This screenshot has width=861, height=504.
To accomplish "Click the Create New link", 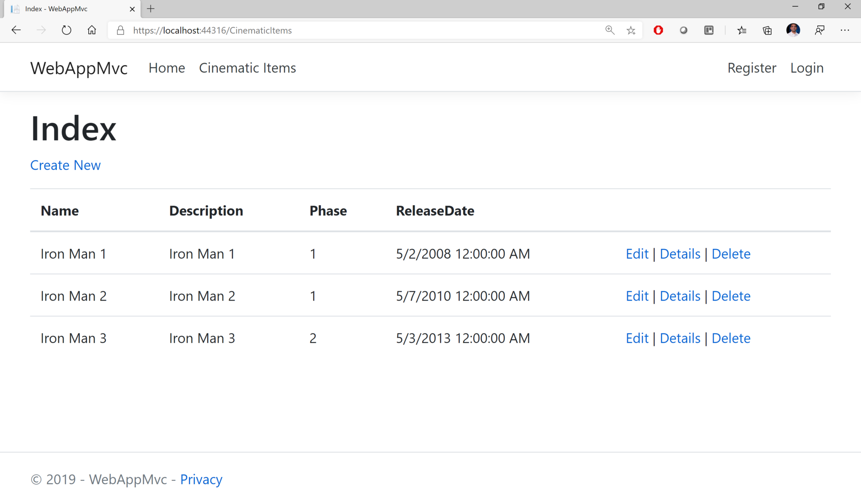I will pyautogui.click(x=66, y=165).
